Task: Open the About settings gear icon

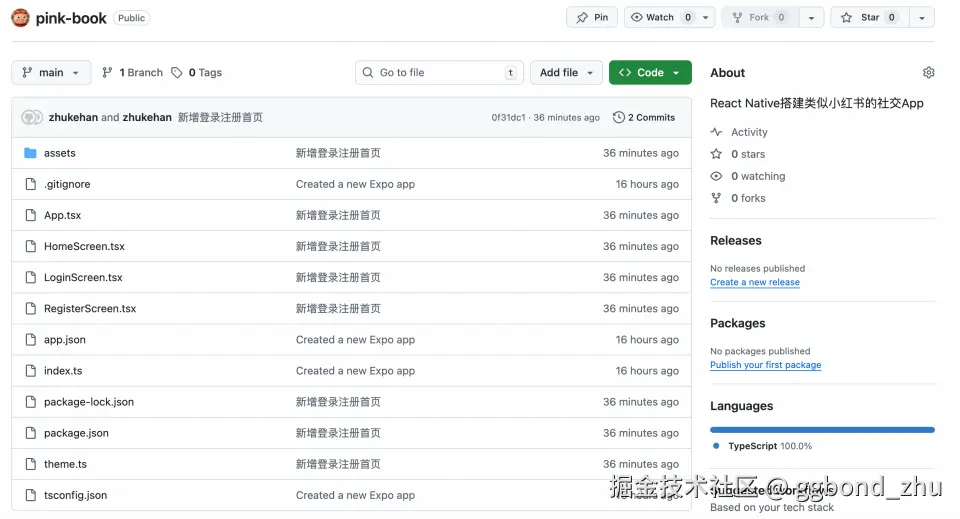Action: click(x=928, y=72)
